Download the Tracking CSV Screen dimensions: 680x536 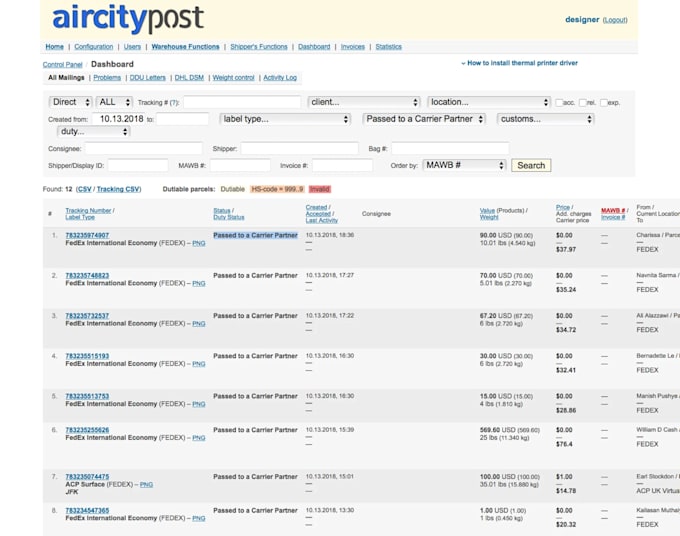tap(118, 189)
